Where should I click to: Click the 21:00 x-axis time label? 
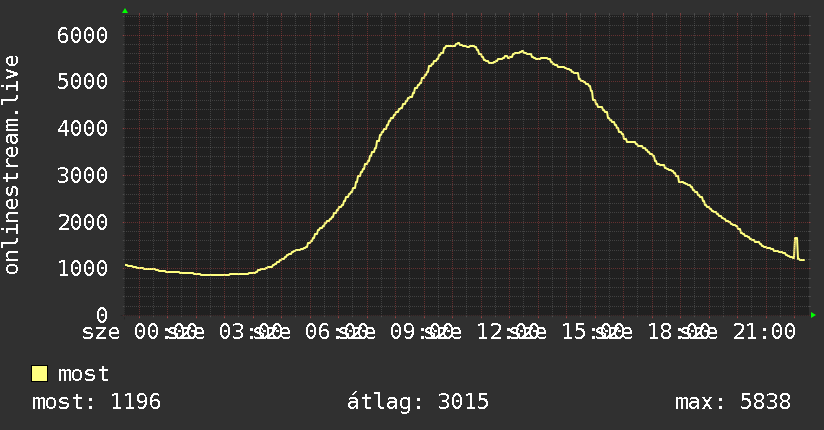764,332
